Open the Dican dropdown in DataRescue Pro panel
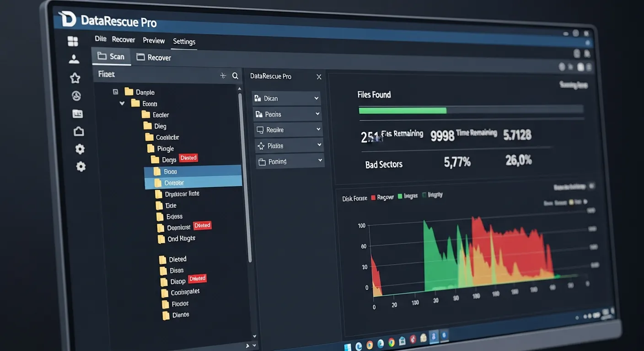The height and width of the screenshot is (351, 644). pyautogui.click(x=286, y=98)
